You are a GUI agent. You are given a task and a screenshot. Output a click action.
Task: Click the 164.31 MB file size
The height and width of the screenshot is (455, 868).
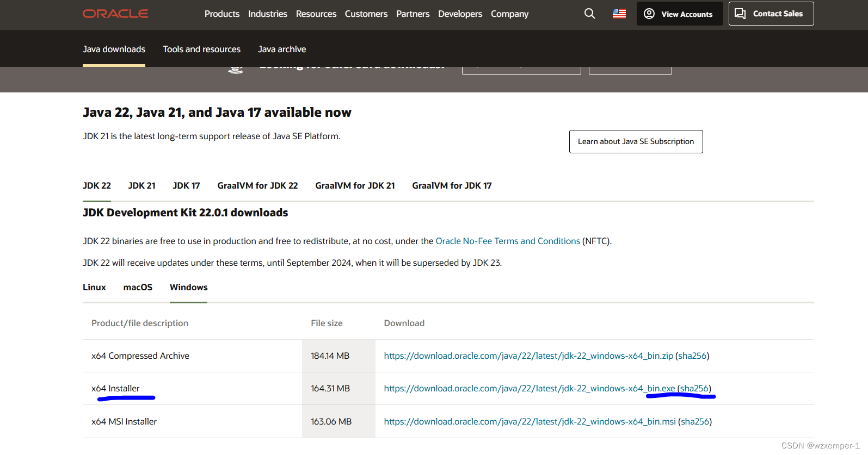tap(330, 388)
